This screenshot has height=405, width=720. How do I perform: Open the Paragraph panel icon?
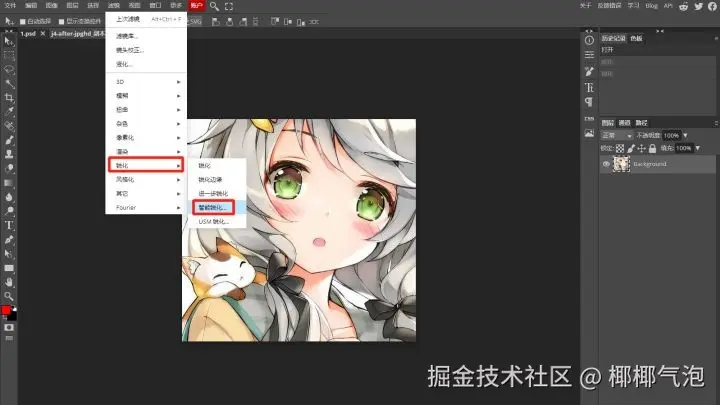pos(589,102)
